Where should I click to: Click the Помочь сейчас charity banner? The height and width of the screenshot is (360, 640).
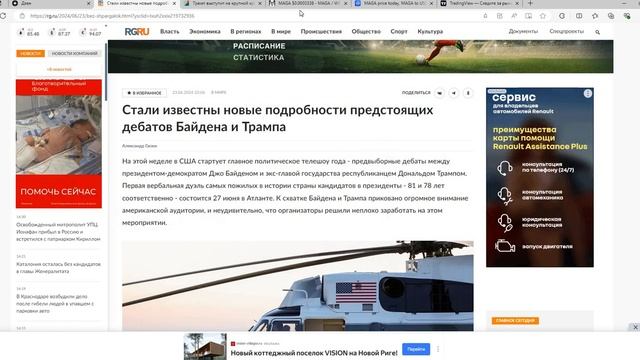point(59,143)
